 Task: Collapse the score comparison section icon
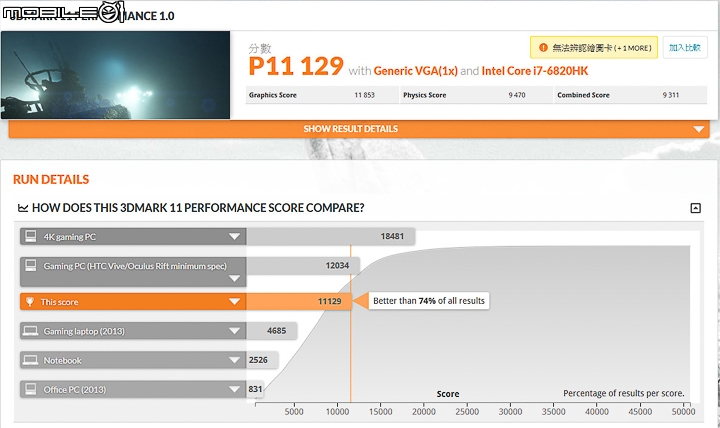point(696,208)
